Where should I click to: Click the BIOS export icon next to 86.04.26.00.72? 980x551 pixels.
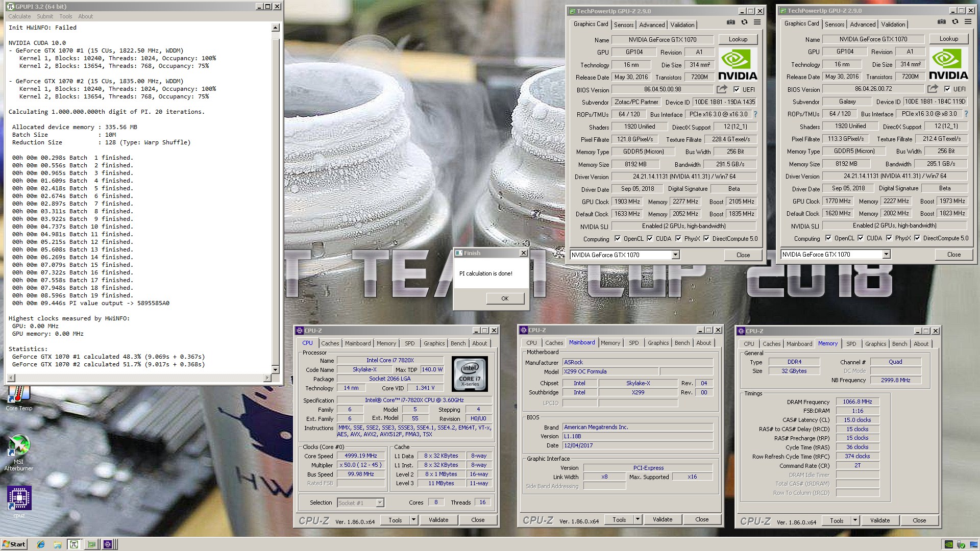coord(933,89)
